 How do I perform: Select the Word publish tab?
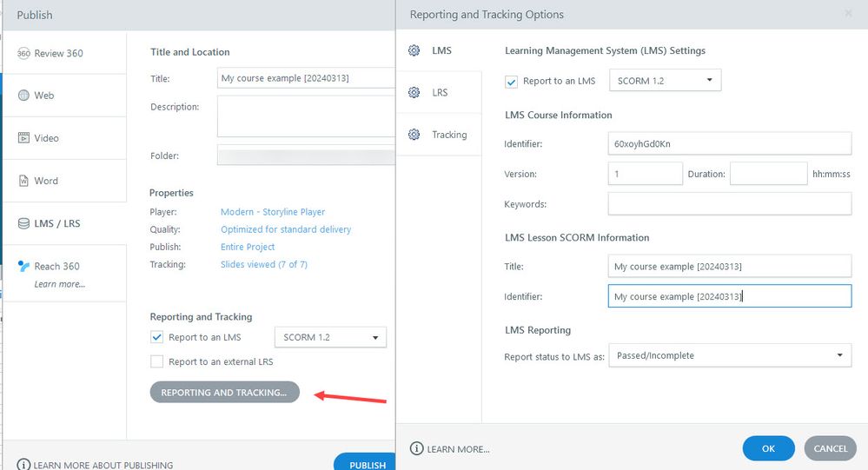pos(64,181)
